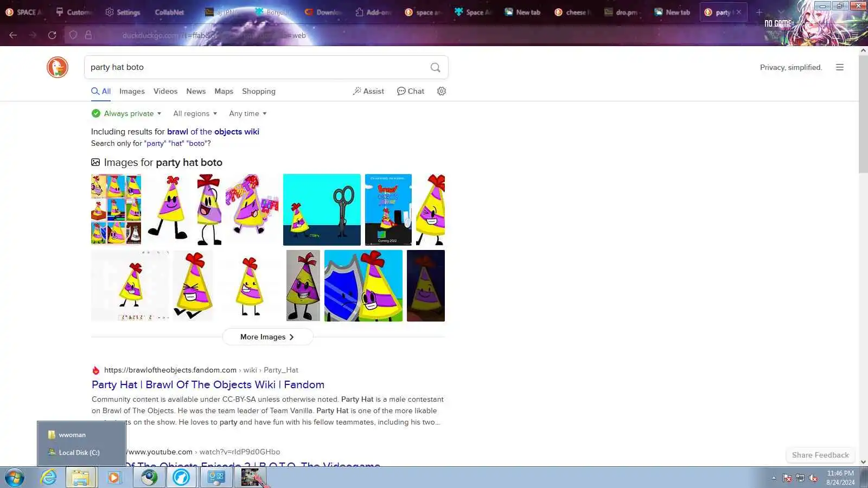Open the party hat collage grid thumbnail
Viewport: 868px width, 488px height.
click(116, 209)
